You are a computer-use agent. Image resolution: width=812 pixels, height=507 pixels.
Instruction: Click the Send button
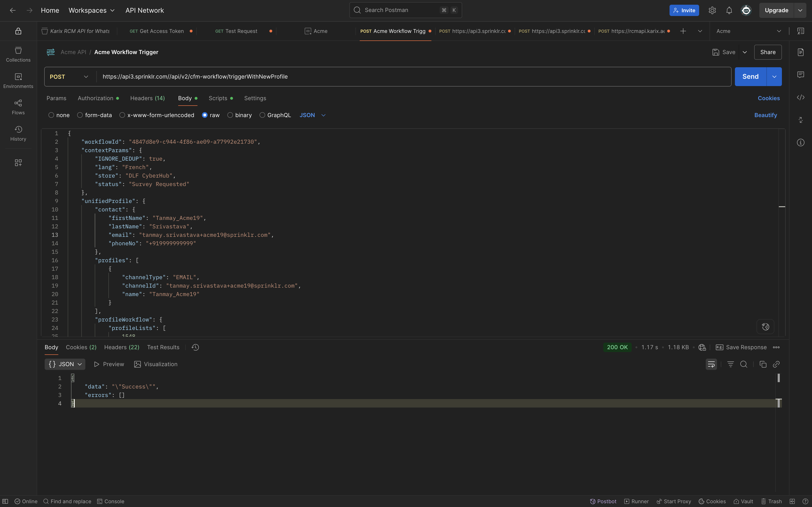click(750, 77)
